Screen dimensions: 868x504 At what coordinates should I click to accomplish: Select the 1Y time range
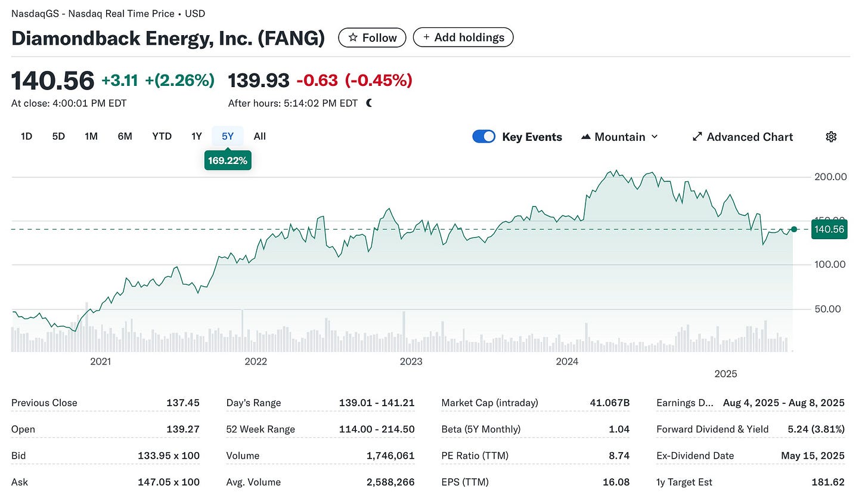(x=197, y=136)
